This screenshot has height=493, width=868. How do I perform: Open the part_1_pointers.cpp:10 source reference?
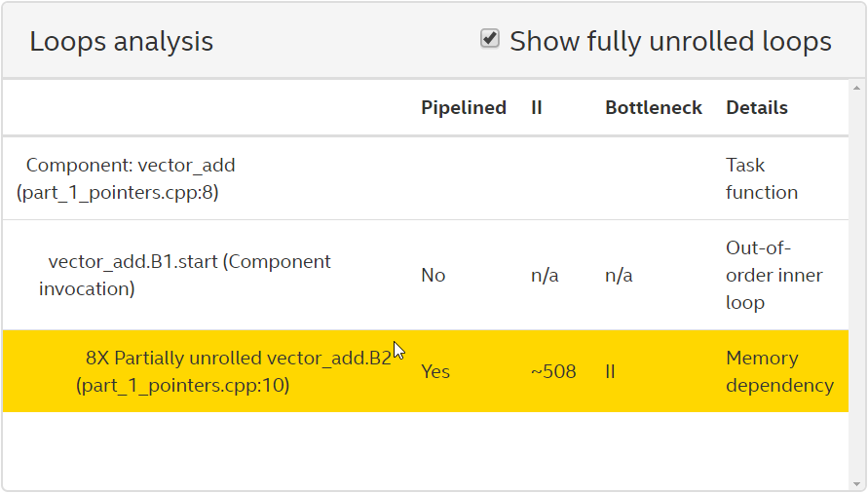[x=182, y=386]
